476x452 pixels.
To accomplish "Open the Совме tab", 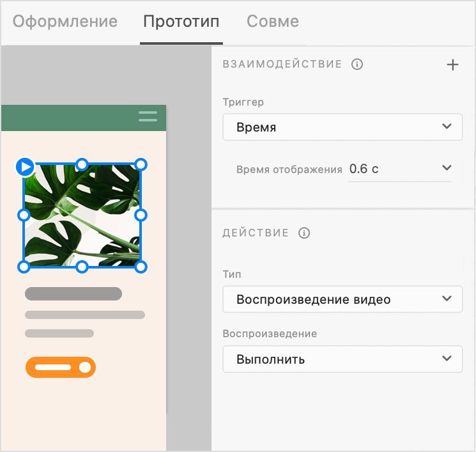I will click(x=273, y=22).
